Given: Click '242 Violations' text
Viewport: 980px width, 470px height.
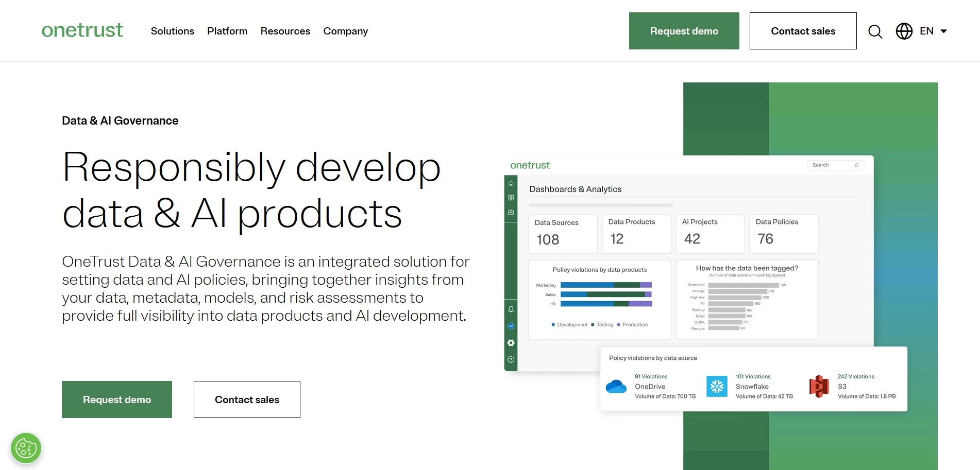Looking at the screenshot, I should [x=856, y=376].
